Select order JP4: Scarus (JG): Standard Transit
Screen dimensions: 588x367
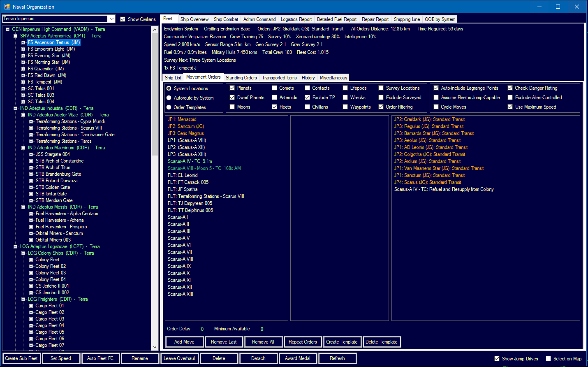428,182
